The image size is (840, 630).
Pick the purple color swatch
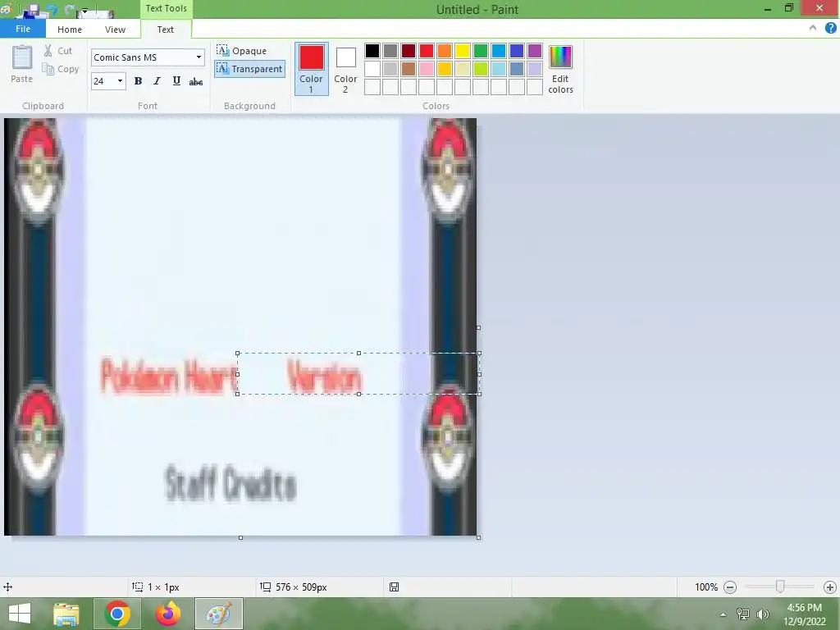pos(535,51)
